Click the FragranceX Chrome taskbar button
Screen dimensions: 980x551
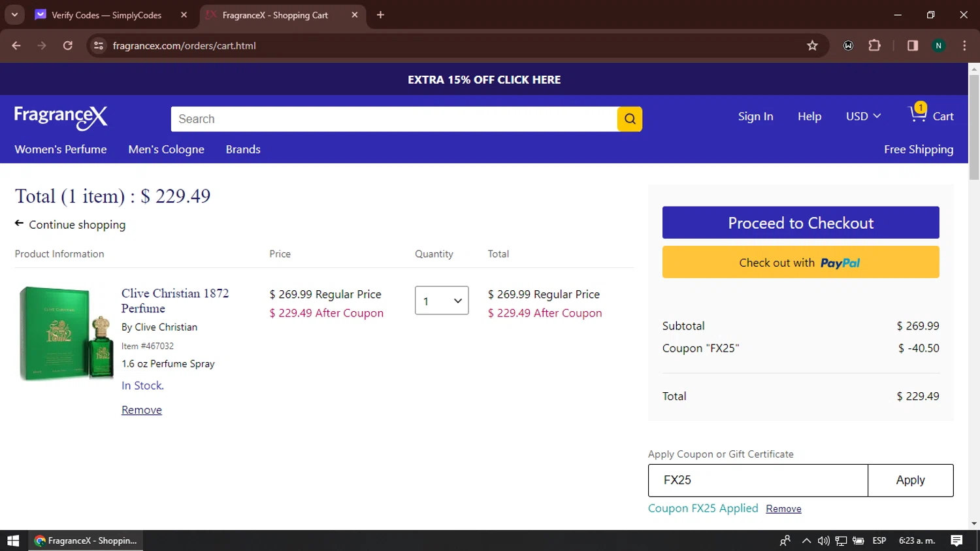click(x=86, y=541)
